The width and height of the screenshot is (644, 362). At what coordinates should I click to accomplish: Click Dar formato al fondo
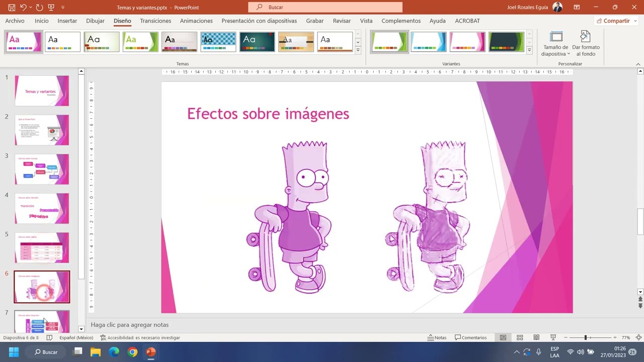pyautogui.click(x=586, y=44)
